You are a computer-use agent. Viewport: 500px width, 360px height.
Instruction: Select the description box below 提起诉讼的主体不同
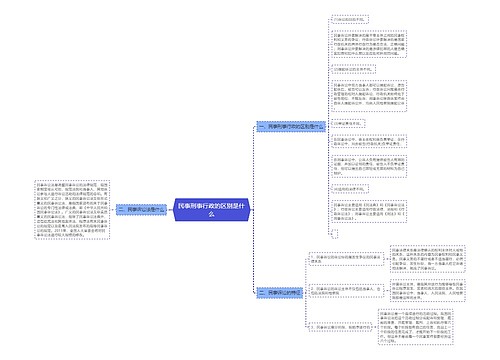tap(369, 96)
